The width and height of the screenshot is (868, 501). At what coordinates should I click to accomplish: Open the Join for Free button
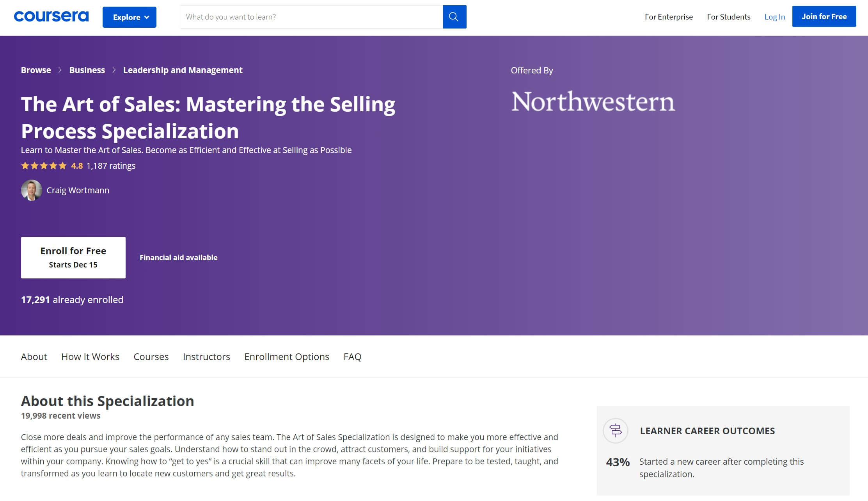pos(824,16)
